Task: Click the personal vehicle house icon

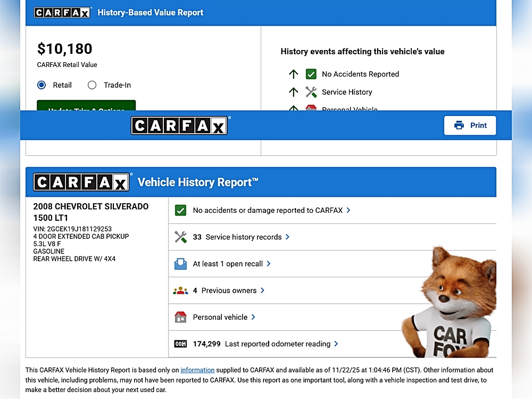Action: [181, 317]
